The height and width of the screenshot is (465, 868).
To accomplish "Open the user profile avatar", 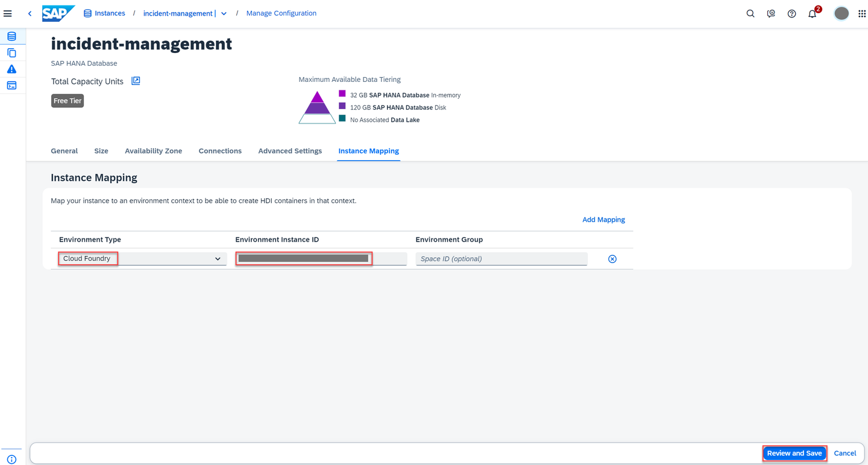I will [x=841, y=13].
